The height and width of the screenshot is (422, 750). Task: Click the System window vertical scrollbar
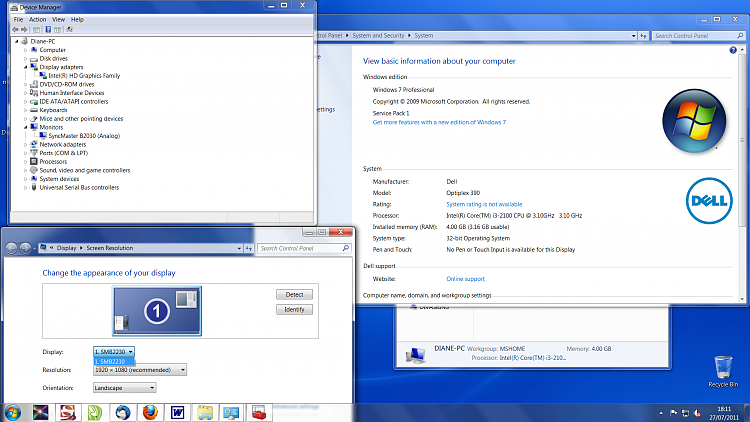pyautogui.click(x=742, y=175)
